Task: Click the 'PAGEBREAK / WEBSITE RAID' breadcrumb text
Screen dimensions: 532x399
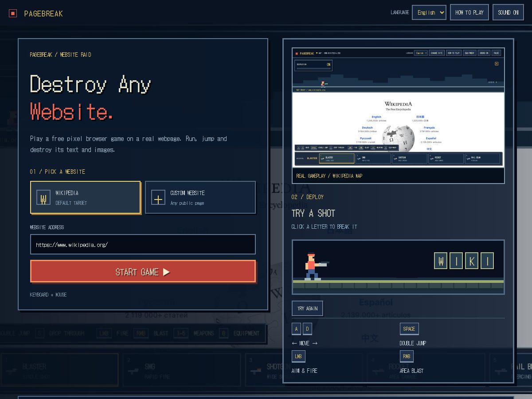Action: click(60, 55)
